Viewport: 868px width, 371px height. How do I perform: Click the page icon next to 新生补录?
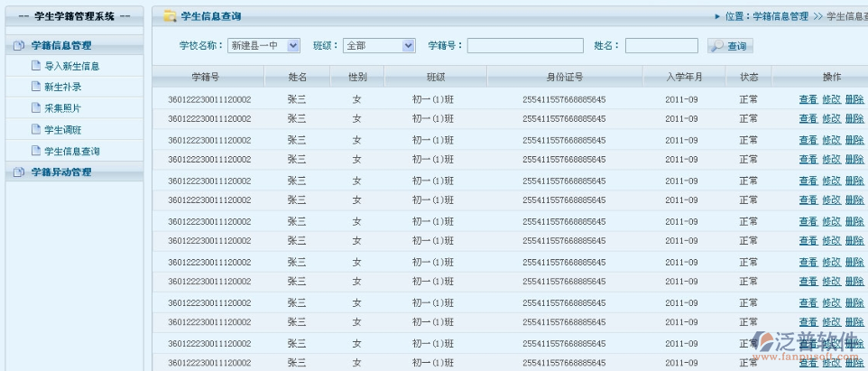point(36,87)
